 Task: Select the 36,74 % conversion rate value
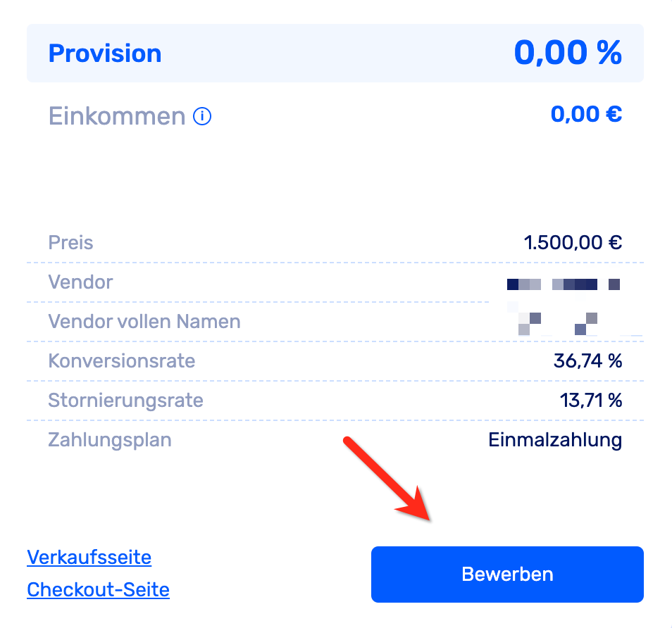pyautogui.click(x=587, y=361)
